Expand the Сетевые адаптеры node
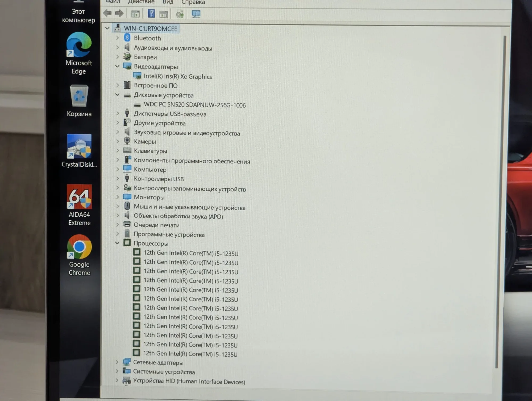Image resolution: width=532 pixels, height=401 pixels. (x=117, y=362)
